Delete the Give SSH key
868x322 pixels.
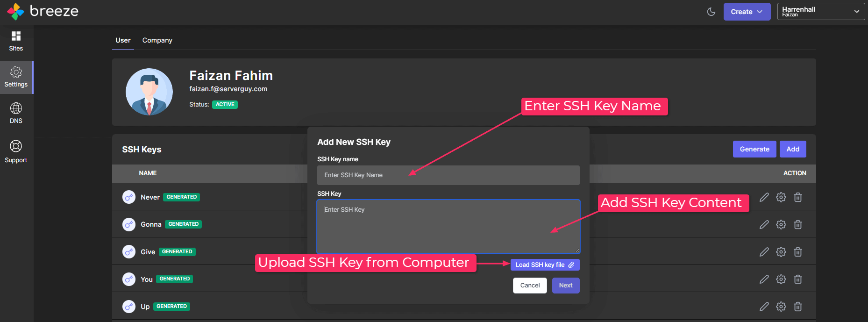798,252
